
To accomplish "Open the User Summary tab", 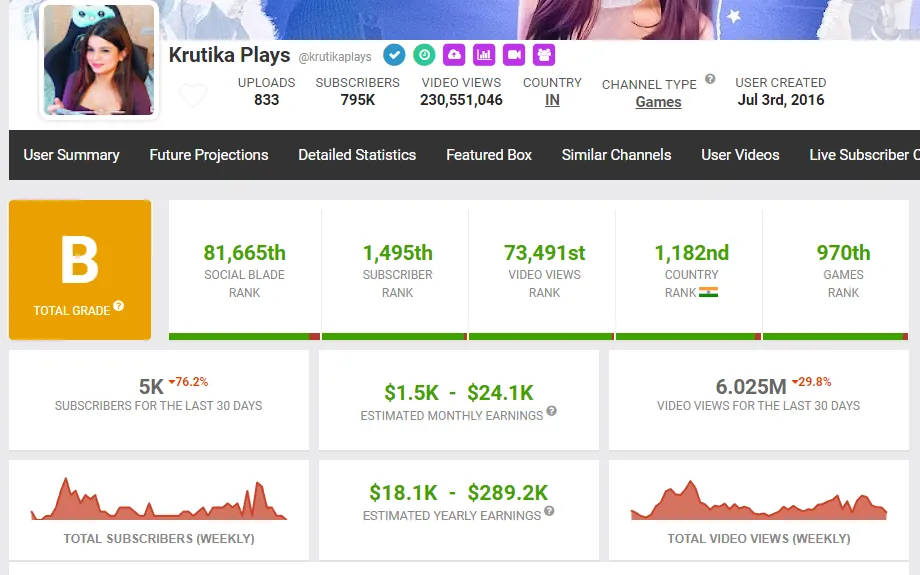I will [71, 155].
